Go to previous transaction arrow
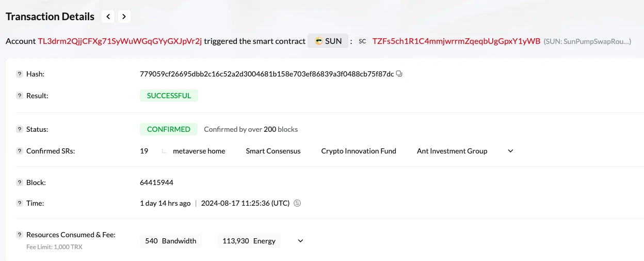 pyautogui.click(x=108, y=17)
